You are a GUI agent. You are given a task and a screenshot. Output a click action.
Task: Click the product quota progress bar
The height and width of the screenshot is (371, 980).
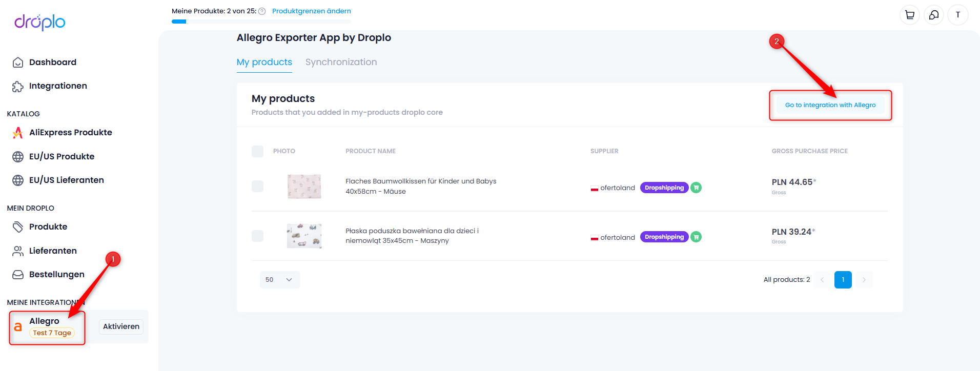261,22
